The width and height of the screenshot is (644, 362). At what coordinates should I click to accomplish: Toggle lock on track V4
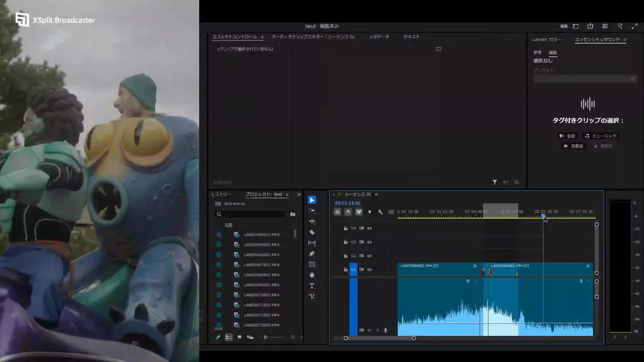(x=345, y=228)
